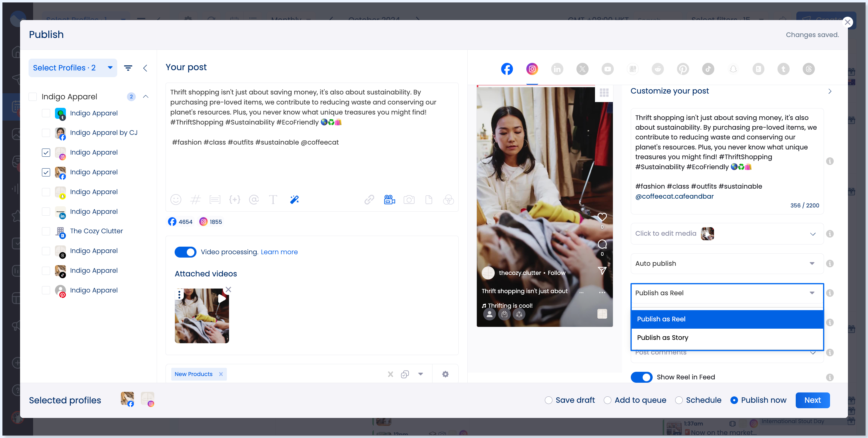Select the Threads network icon

pos(808,69)
